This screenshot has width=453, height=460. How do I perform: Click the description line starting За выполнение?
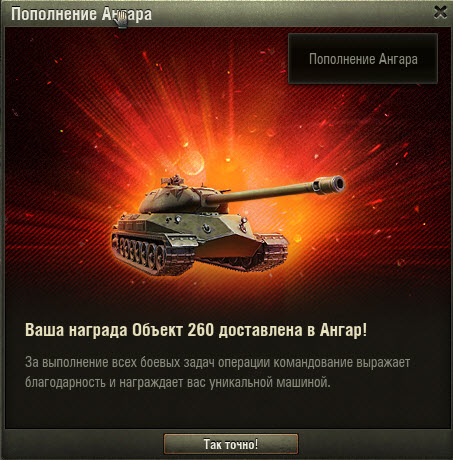(218, 362)
